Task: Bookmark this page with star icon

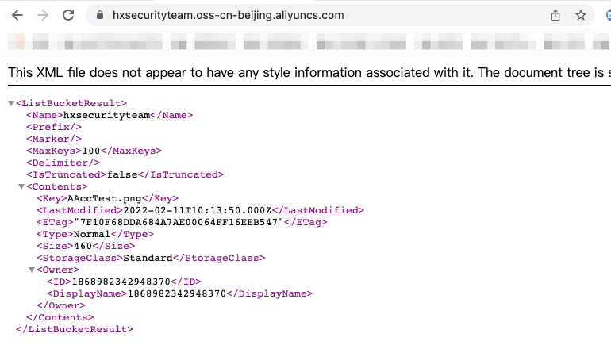Action: (x=581, y=15)
